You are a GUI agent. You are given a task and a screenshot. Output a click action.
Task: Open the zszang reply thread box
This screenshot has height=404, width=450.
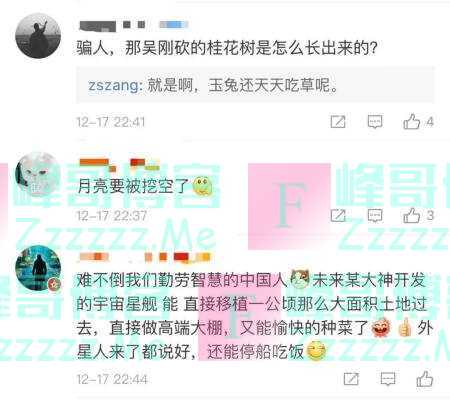pos(255,85)
